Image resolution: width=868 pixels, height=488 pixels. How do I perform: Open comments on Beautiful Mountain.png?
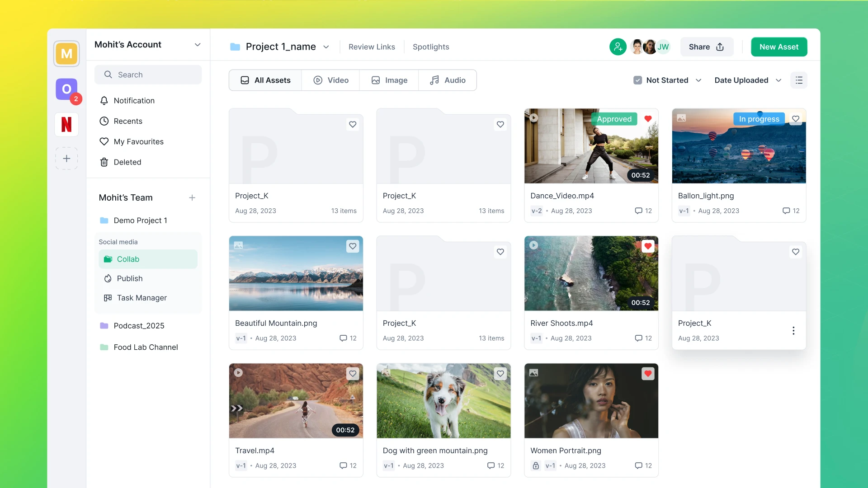pyautogui.click(x=348, y=338)
